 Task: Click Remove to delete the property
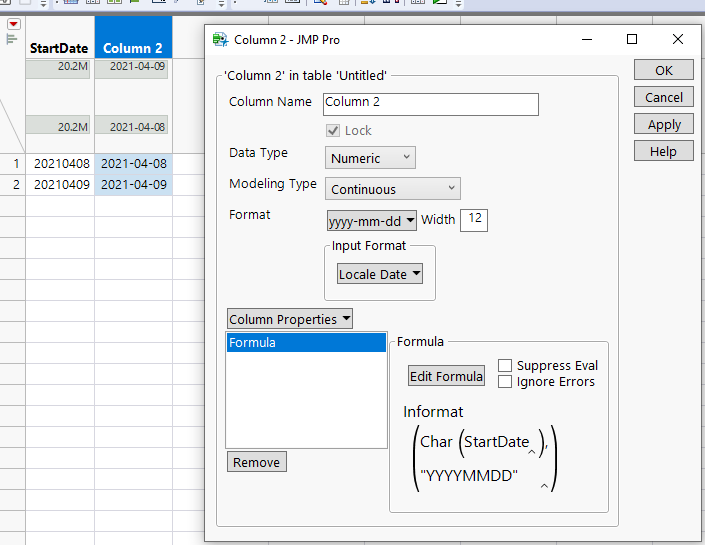(257, 462)
